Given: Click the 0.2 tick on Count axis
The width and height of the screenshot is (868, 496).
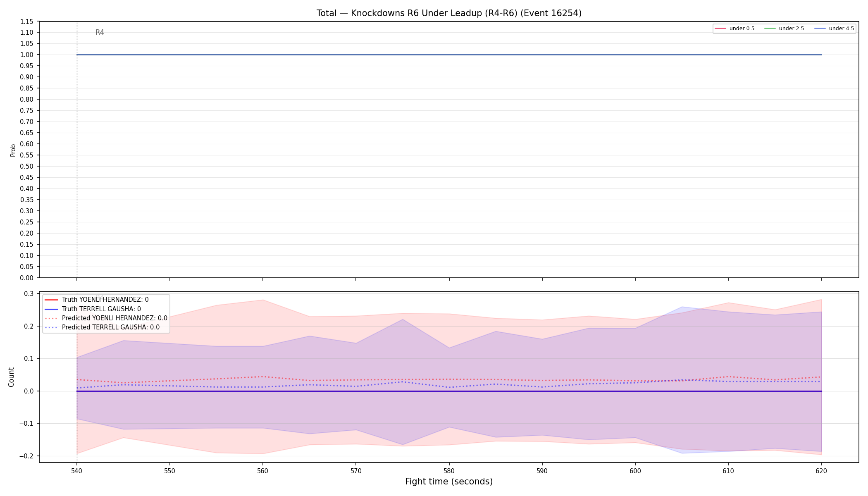Looking at the screenshot, I should pyautogui.click(x=29, y=326).
